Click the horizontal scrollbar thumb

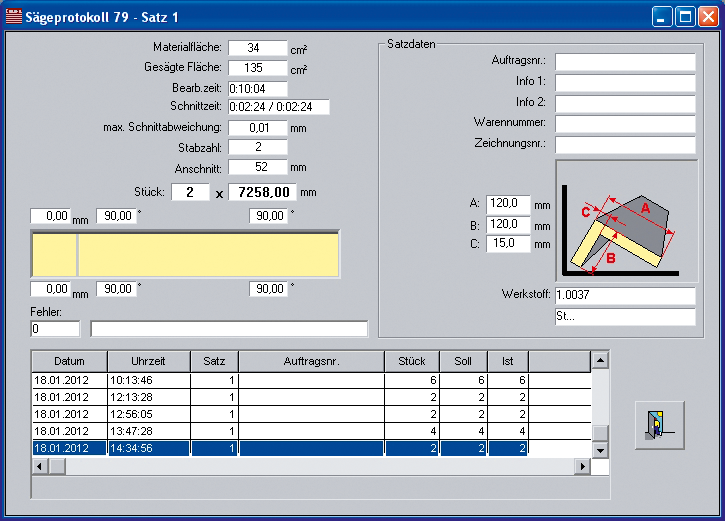(57, 466)
